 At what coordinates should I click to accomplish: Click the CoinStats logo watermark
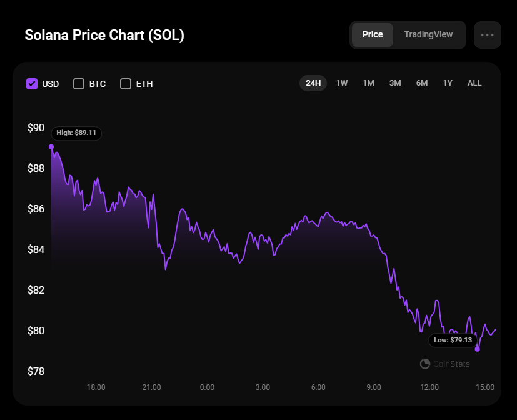pyautogui.click(x=444, y=364)
